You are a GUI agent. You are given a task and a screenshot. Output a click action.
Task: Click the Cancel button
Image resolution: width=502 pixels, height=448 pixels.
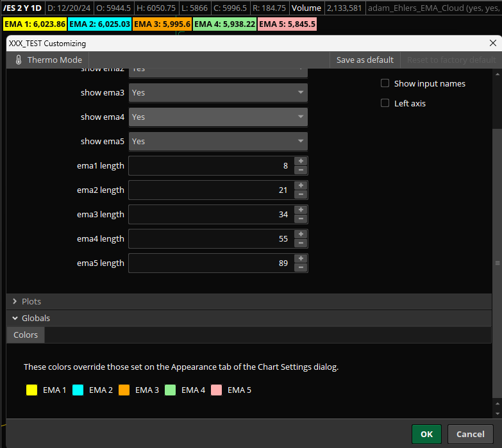pos(470,434)
